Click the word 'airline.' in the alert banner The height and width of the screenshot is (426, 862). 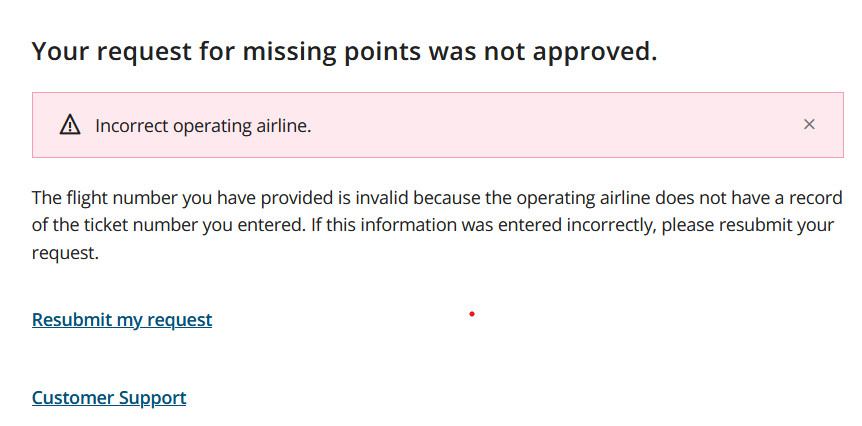point(283,126)
